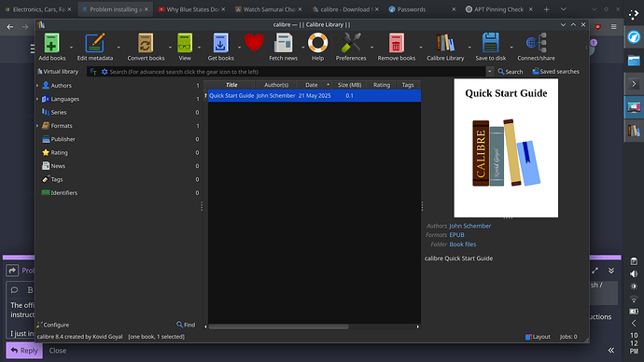The image size is (644, 362).
Task: Click Find in tag browser
Action: [x=186, y=325]
